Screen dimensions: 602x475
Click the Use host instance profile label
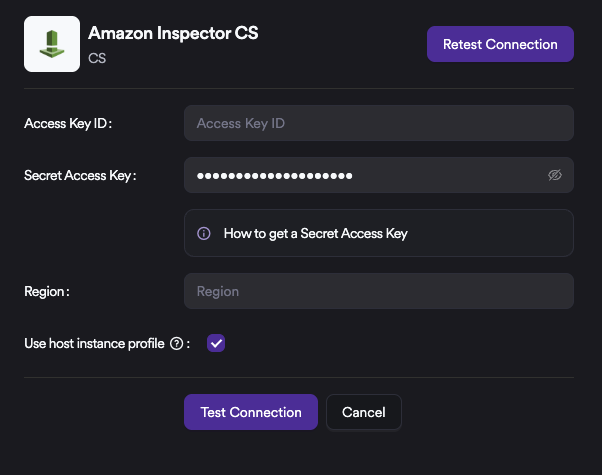[94, 343]
